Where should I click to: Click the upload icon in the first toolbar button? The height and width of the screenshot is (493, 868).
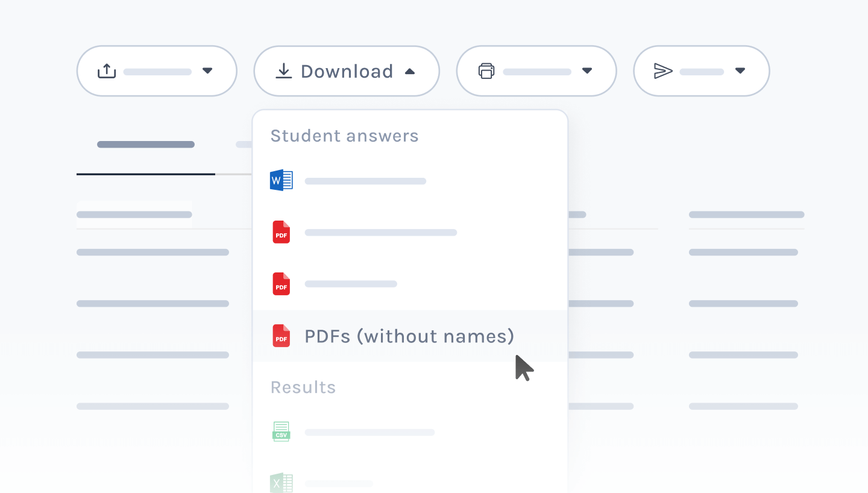pyautogui.click(x=107, y=71)
